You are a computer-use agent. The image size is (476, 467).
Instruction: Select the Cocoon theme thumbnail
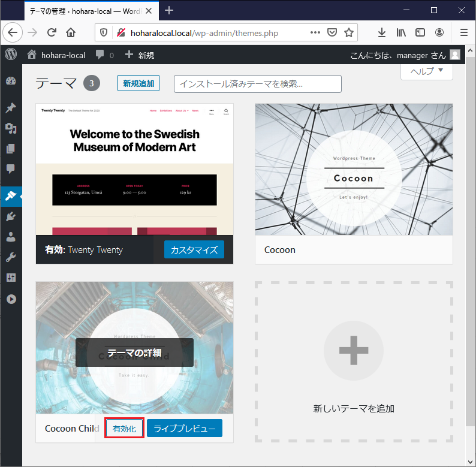click(354, 169)
